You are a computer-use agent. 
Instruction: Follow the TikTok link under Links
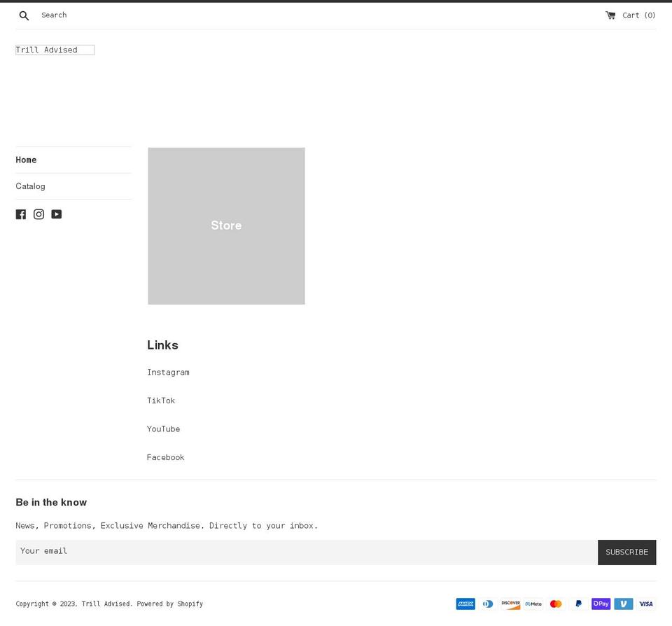[x=161, y=401]
